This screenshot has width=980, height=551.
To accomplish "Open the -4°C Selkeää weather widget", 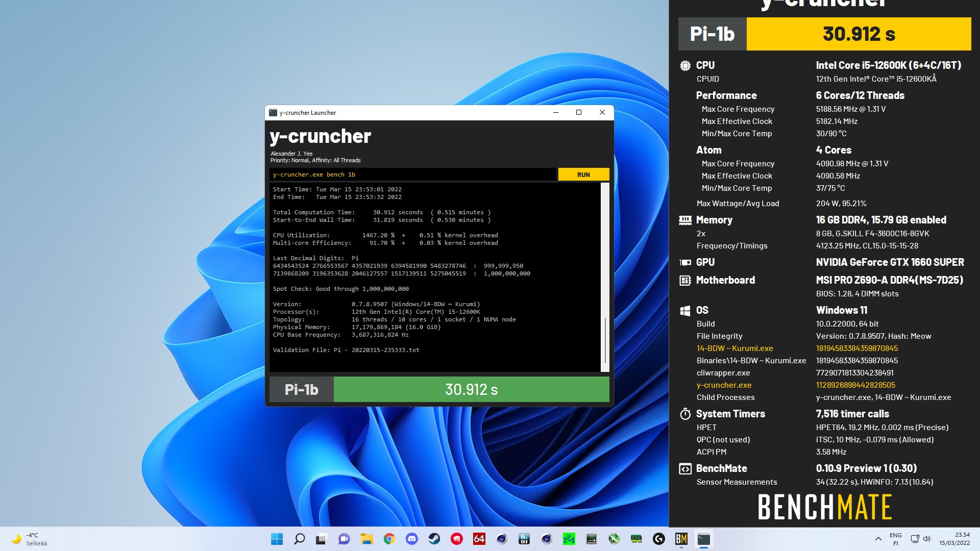I will (x=30, y=539).
